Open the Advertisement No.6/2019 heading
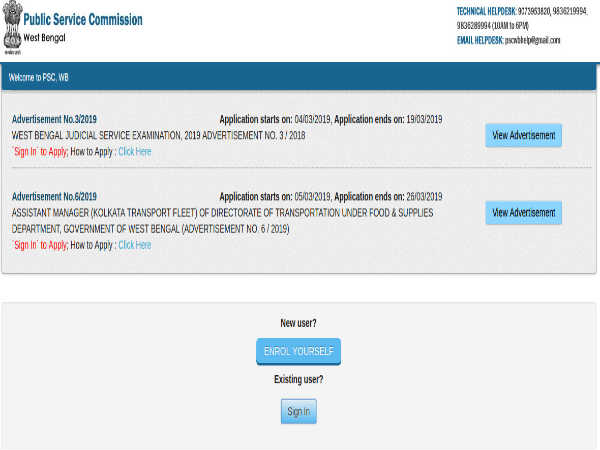 pos(54,197)
